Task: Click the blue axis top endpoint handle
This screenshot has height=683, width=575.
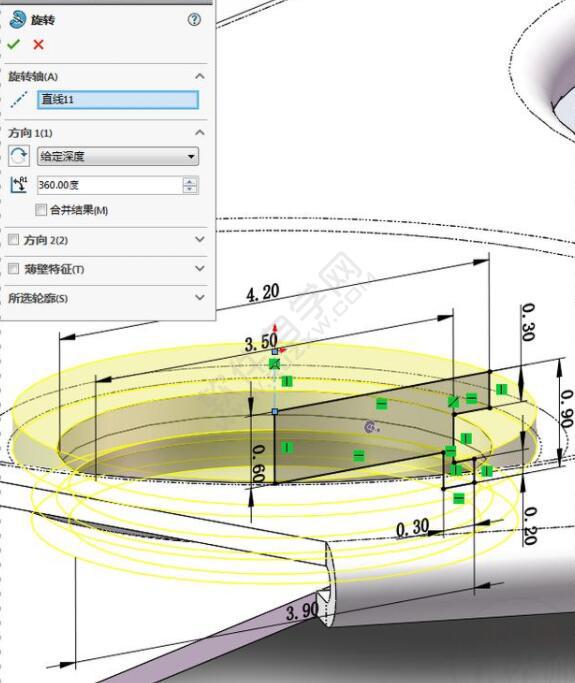Action: point(275,351)
